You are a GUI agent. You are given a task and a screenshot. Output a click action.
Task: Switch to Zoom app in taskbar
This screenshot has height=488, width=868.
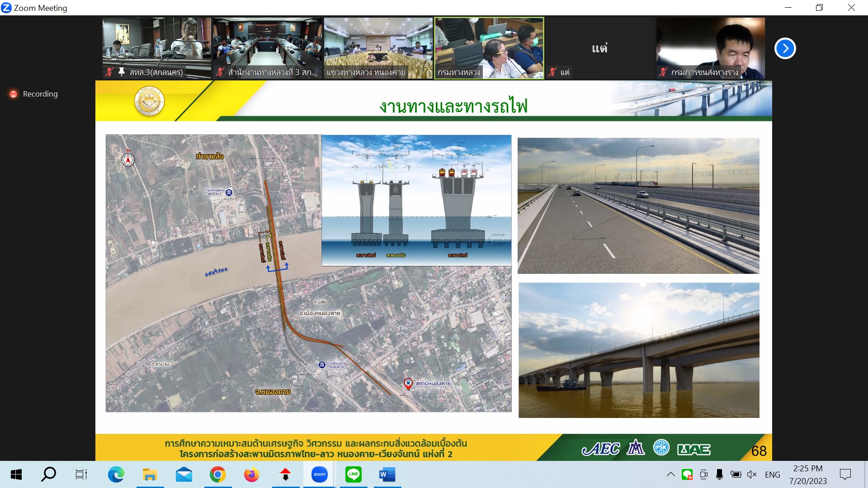tap(319, 474)
